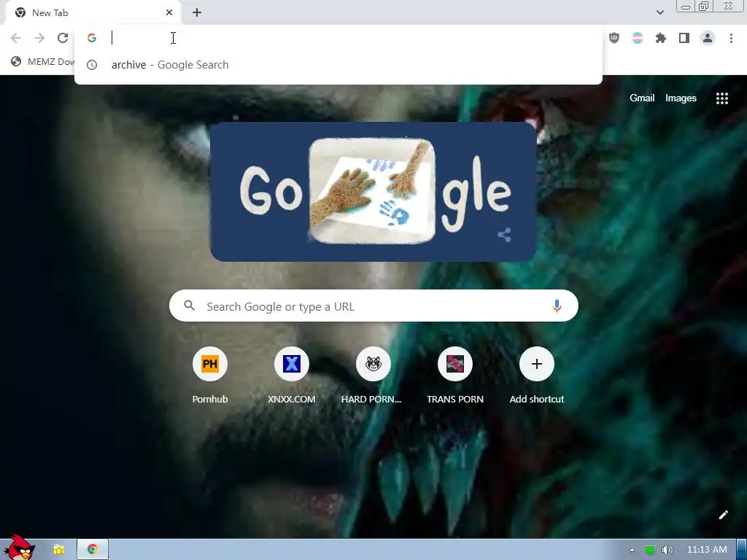
Task: Show hidden system tray icons
Action: (632, 550)
